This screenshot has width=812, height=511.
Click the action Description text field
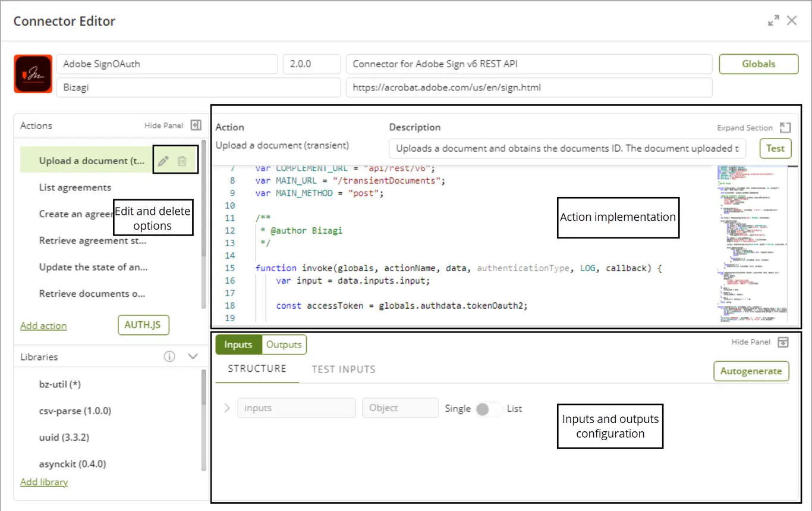[568, 148]
